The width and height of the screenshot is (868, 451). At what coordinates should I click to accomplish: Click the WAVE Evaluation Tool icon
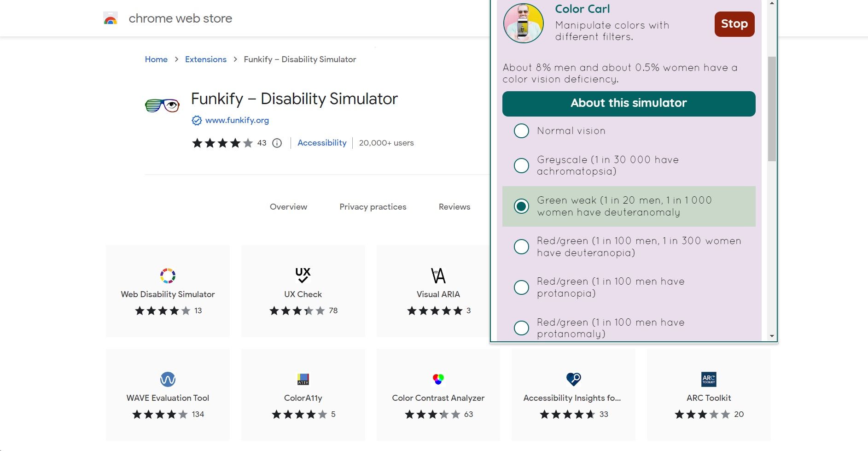[167, 379]
